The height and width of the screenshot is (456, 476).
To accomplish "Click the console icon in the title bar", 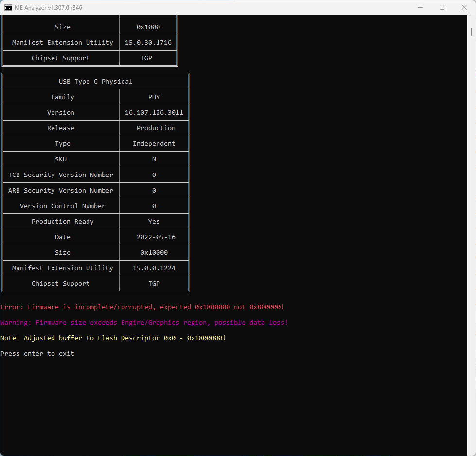I will pos(8,8).
